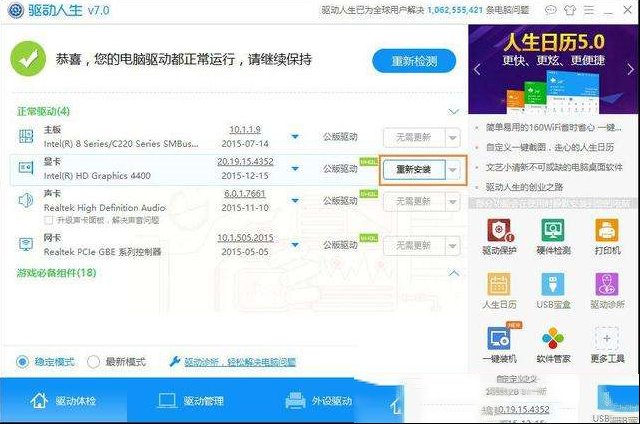The height and width of the screenshot is (424, 640).
Task: Tick the 升级声卡面板 checkbox
Action: pyautogui.click(x=49, y=220)
